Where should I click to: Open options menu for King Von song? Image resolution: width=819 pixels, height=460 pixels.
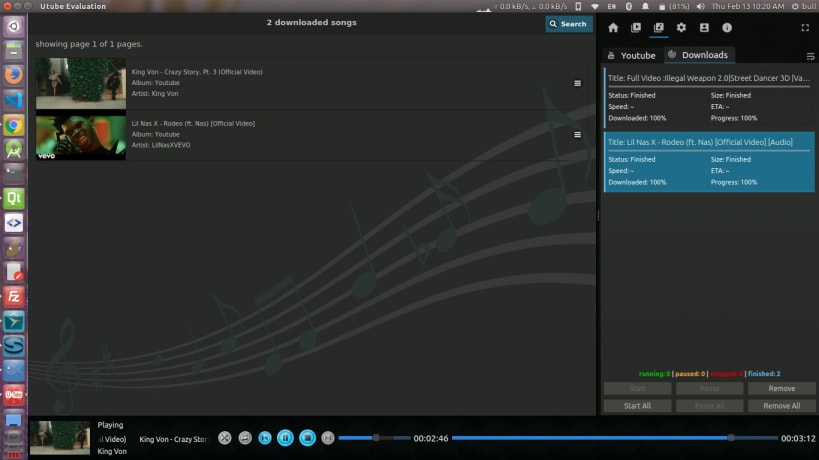[x=577, y=83]
